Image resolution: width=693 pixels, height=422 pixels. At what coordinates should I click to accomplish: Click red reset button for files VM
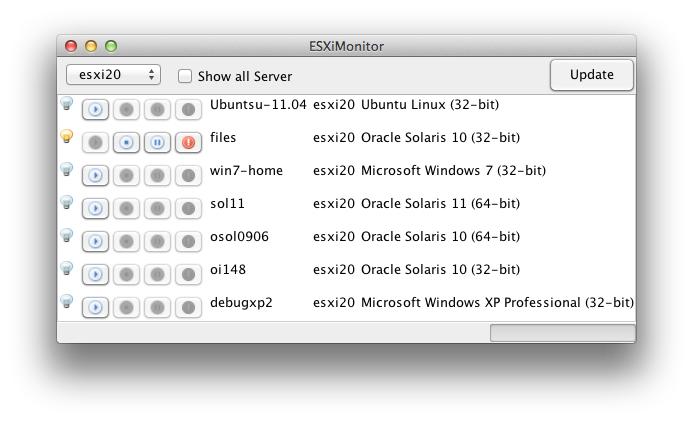click(188, 142)
